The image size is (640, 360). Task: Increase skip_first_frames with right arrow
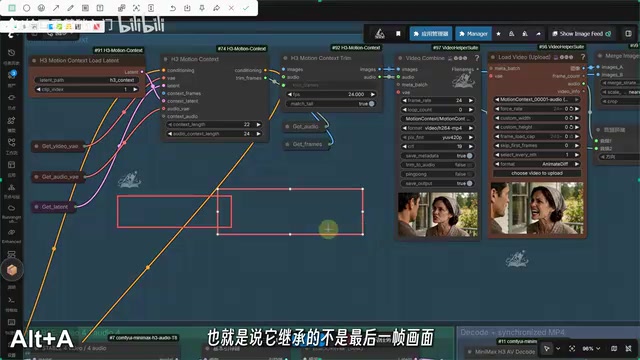[x=577, y=145]
